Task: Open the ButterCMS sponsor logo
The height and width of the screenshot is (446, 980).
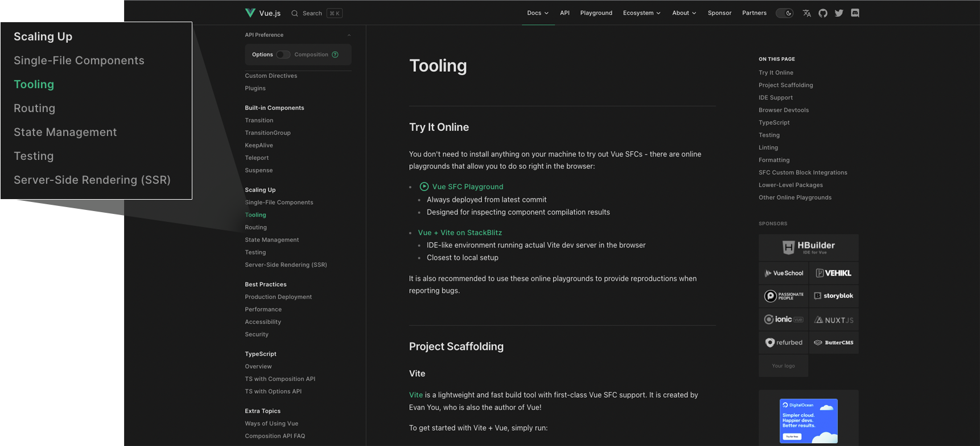Action: point(834,342)
